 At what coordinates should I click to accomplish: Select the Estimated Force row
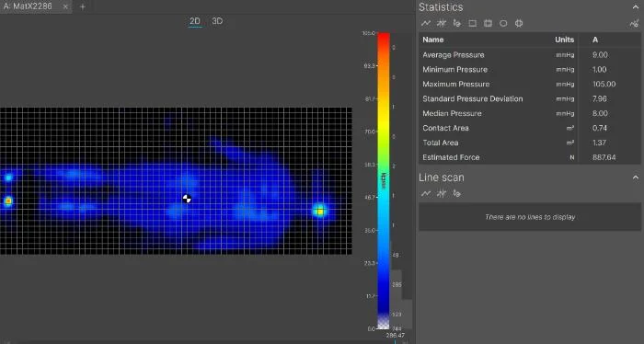[529, 157]
